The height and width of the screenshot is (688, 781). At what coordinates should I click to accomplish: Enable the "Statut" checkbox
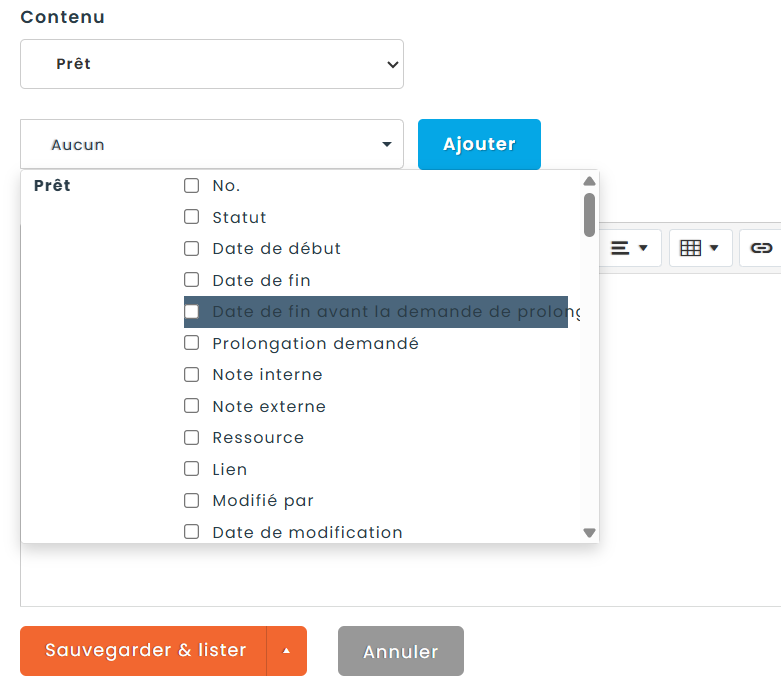click(x=192, y=217)
